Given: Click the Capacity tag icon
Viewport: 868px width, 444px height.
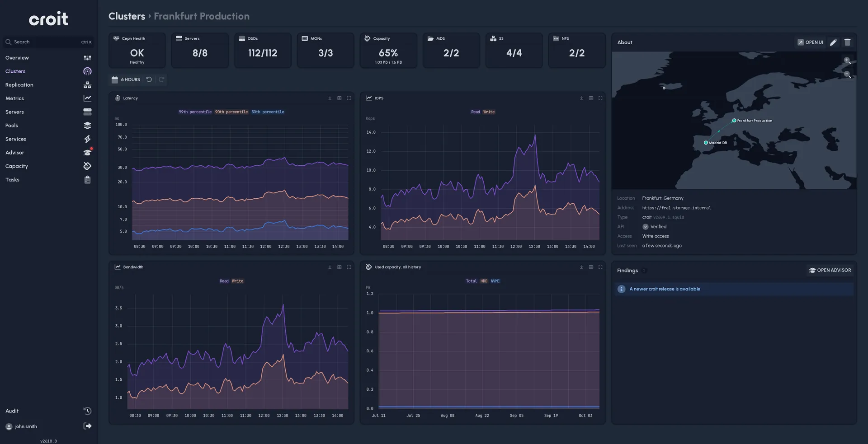Looking at the screenshot, I should pyautogui.click(x=87, y=166).
